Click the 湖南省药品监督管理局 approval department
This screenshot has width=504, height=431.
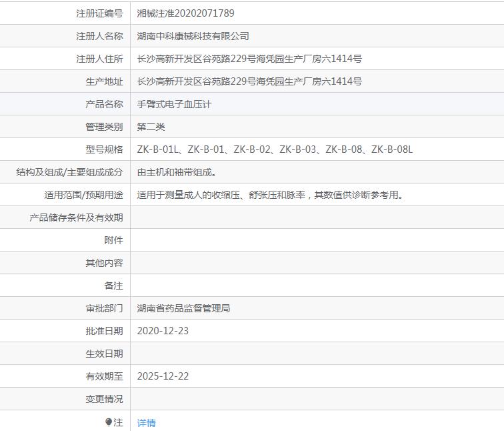[x=183, y=308]
